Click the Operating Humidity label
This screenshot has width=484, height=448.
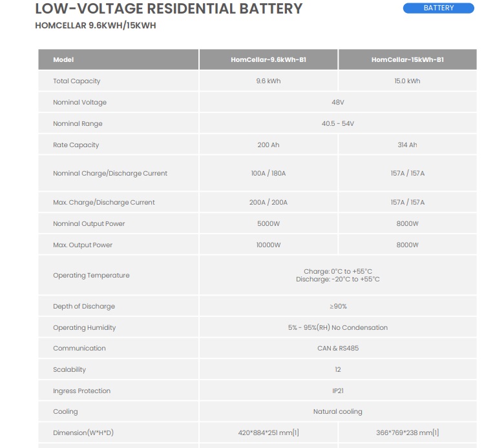pyautogui.click(x=84, y=327)
